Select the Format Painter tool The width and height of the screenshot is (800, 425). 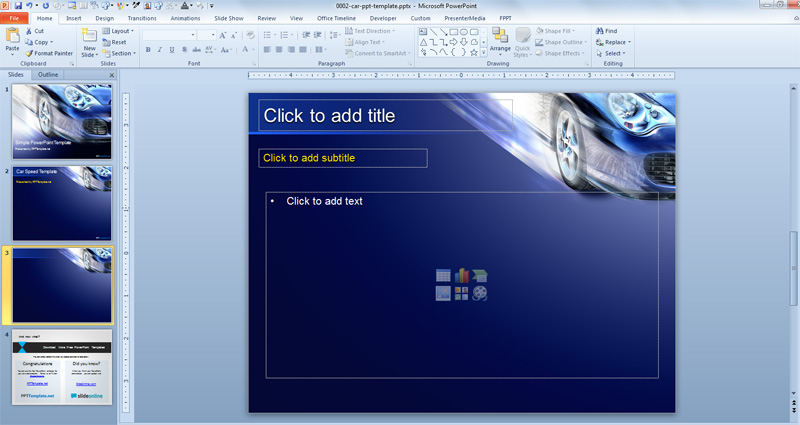[x=48, y=53]
